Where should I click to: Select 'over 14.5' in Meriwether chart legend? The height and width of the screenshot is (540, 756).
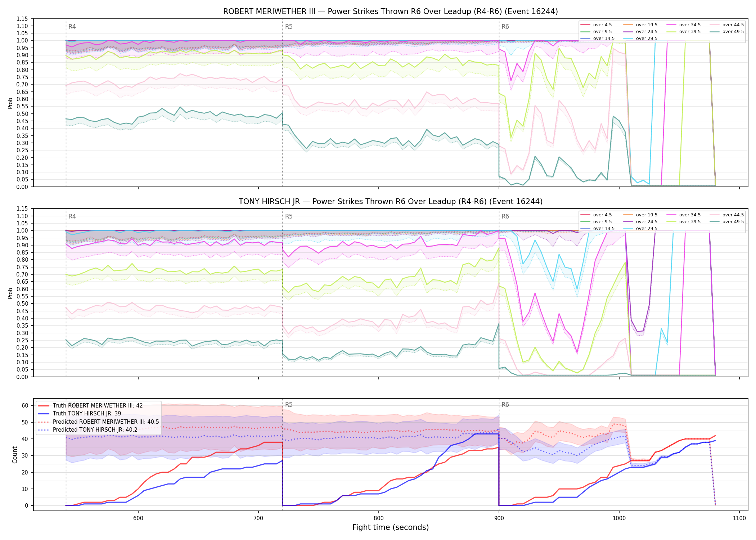(x=597, y=39)
